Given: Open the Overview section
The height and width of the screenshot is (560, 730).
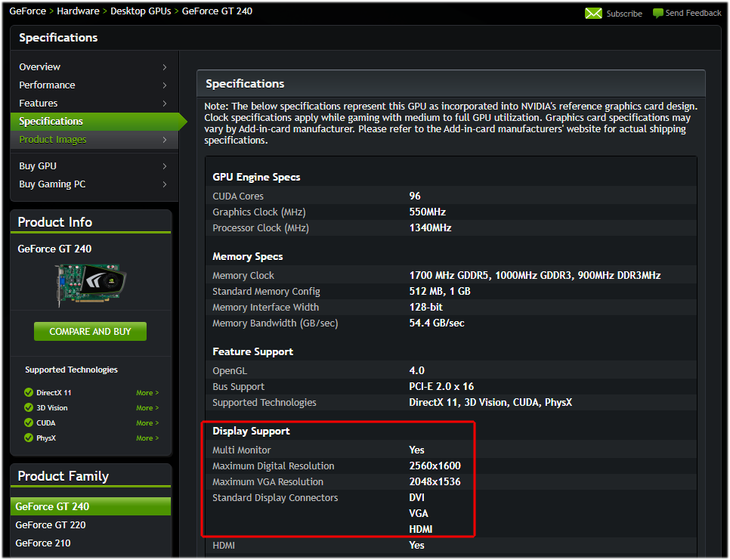Looking at the screenshot, I should point(39,67).
